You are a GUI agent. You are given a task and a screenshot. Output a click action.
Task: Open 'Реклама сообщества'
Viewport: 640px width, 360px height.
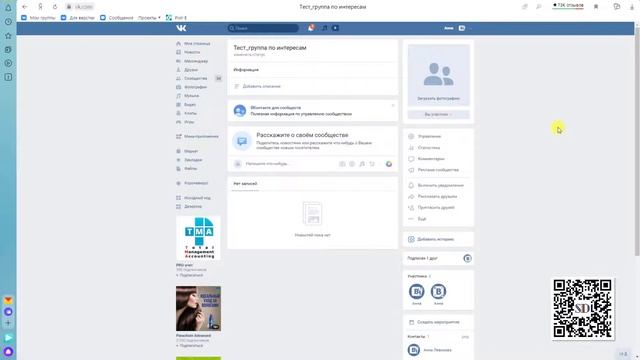click(433, 170)
